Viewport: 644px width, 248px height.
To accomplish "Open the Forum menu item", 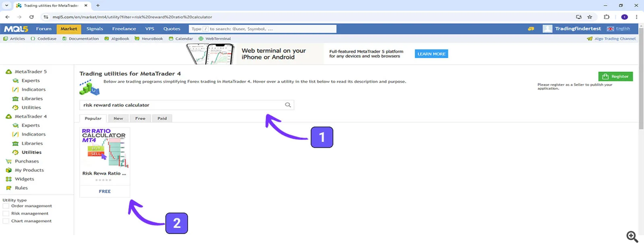I will [44, 29].
